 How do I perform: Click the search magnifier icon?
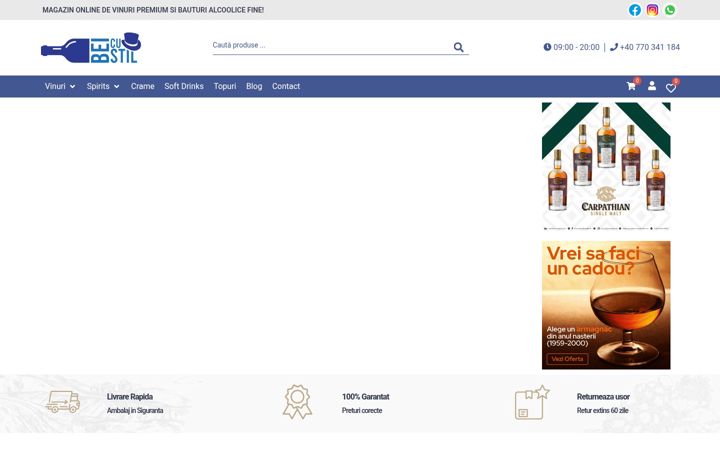coord(458,47)
